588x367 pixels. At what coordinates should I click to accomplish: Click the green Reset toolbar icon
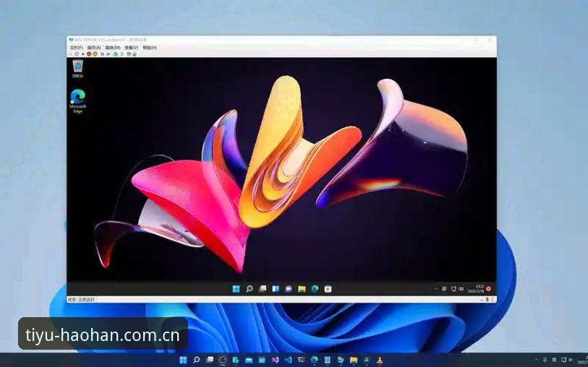point(108,54)
